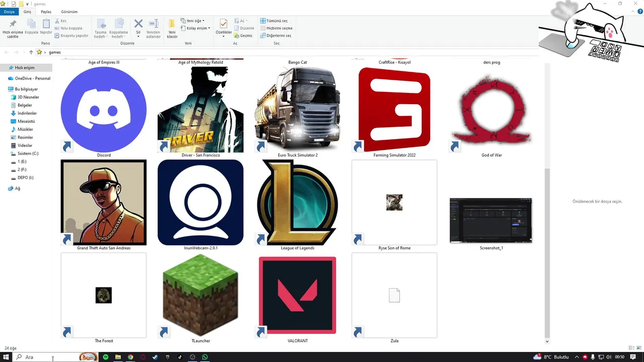Click the vertical scrollbar of file list
This screenshot has width=644, height=362.
point(547,253)
